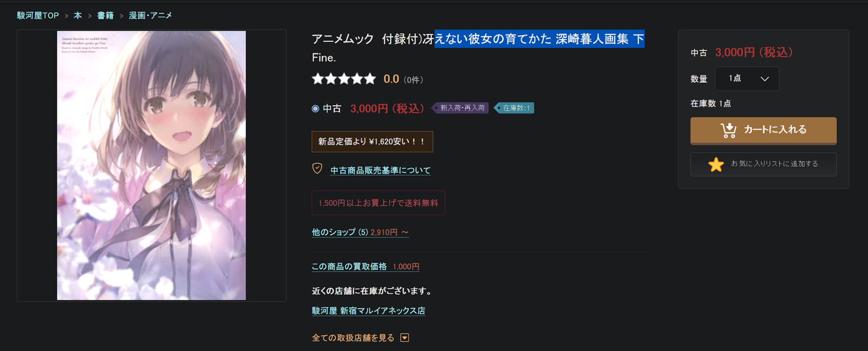Screen dimensions: 868x351
Task: Click the five-star rating icons
Action: [x=344, y=79]
